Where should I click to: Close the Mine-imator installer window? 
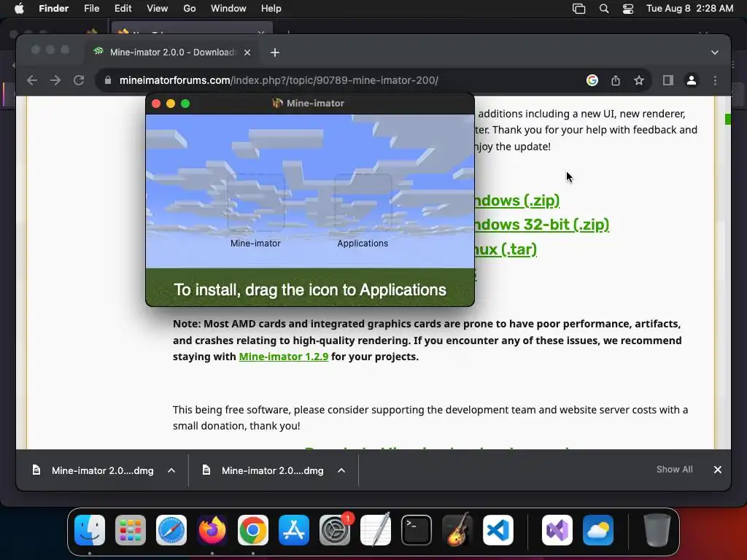coord(156,104)
